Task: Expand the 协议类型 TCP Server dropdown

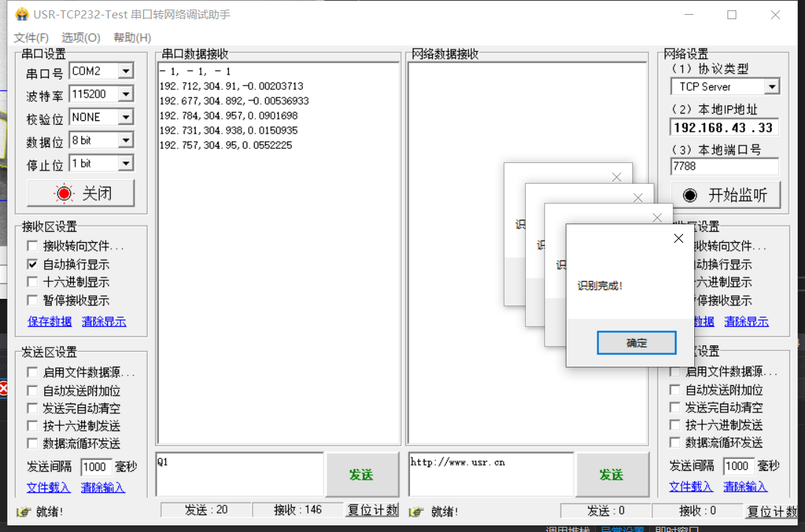Action: point(772,87)
